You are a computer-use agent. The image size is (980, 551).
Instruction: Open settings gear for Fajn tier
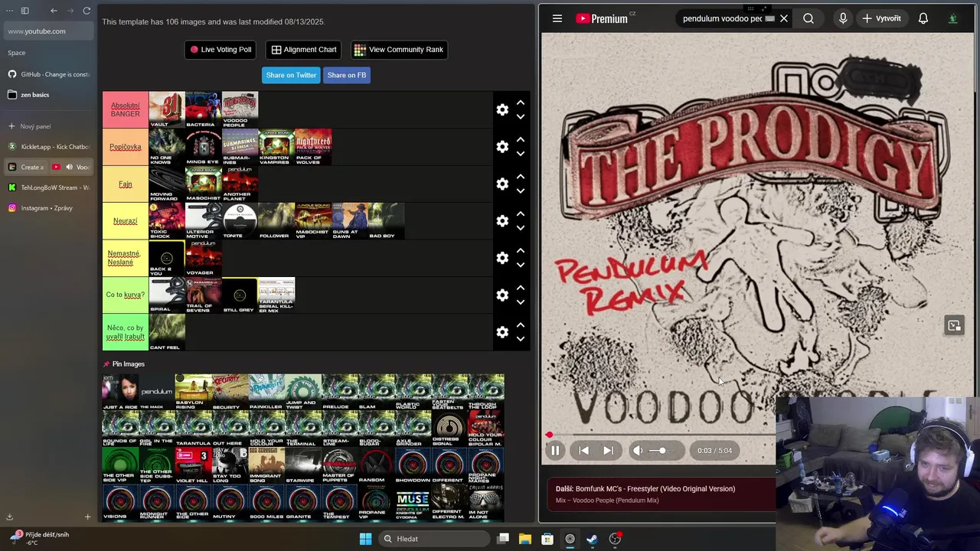pyautogui.click(x=502, y=184)
